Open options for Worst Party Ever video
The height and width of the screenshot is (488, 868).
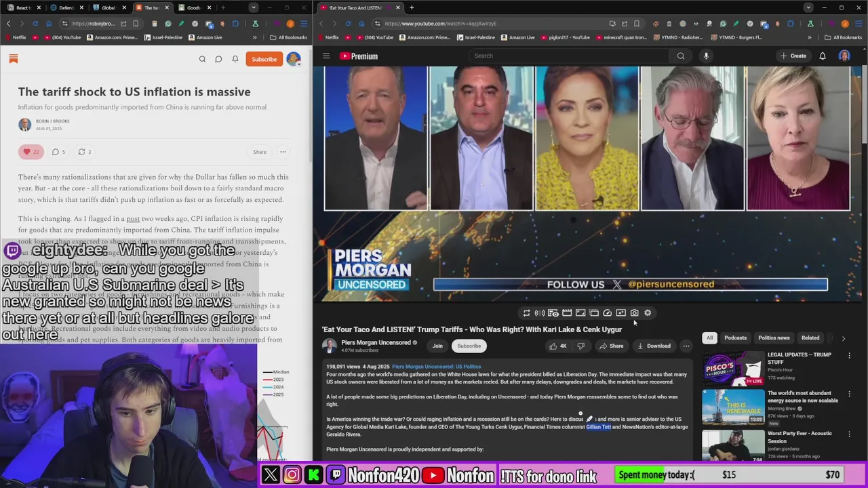pos(849,434)
